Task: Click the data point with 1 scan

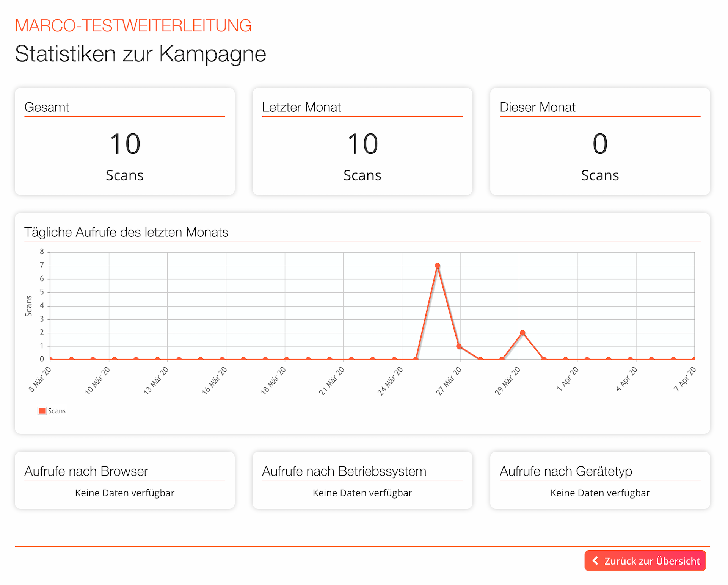Action: click(459, 346)
